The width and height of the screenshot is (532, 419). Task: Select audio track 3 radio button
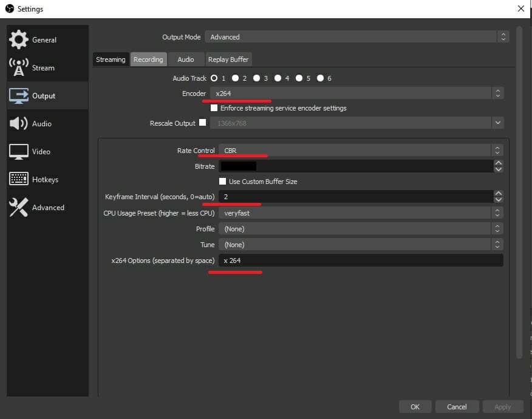click(256, 78)
